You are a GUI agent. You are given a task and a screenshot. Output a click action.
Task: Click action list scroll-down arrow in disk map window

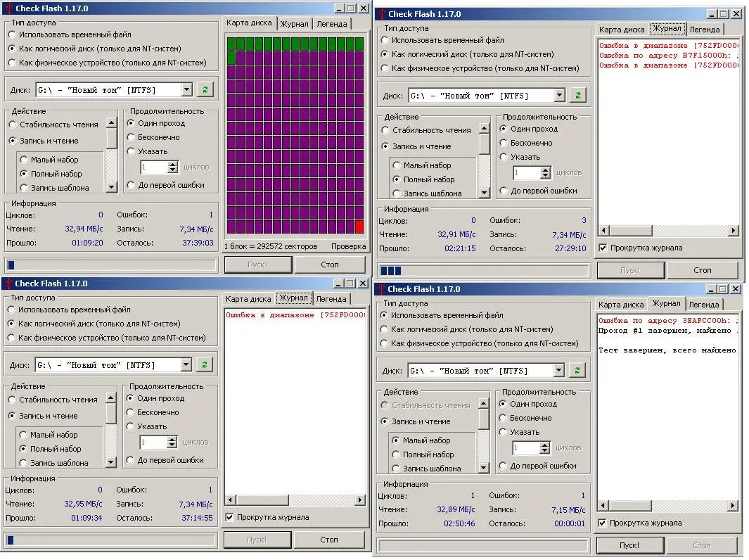tap(111, 187)
